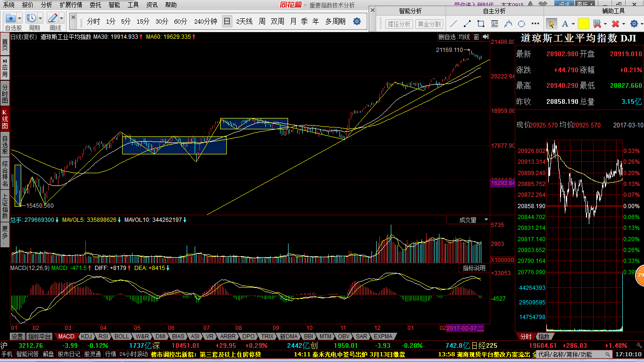Select the 画线 pencil drawing icon
The height and width of the screenshot is (362, 644).
[x=53, y=18]
